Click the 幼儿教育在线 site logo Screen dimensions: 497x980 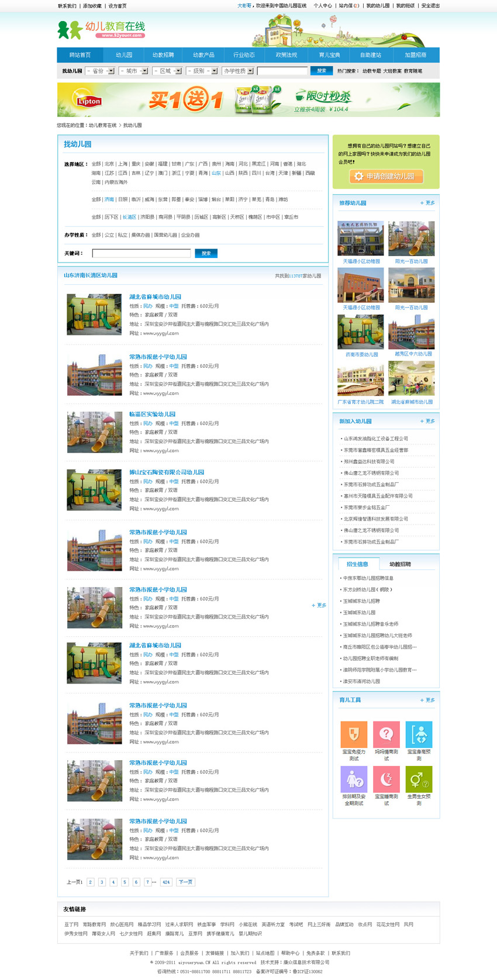(x=101, y=30)
